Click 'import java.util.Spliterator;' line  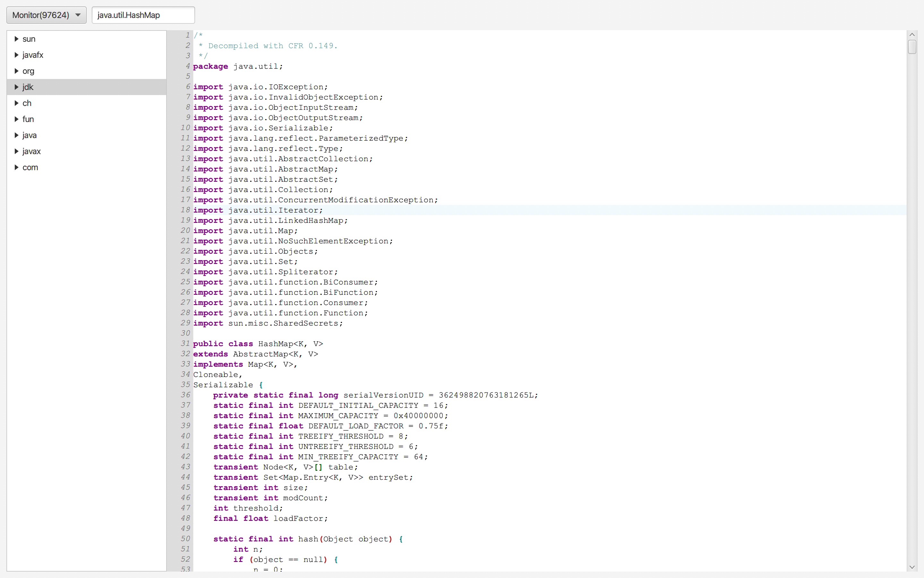tap(265, 272)
